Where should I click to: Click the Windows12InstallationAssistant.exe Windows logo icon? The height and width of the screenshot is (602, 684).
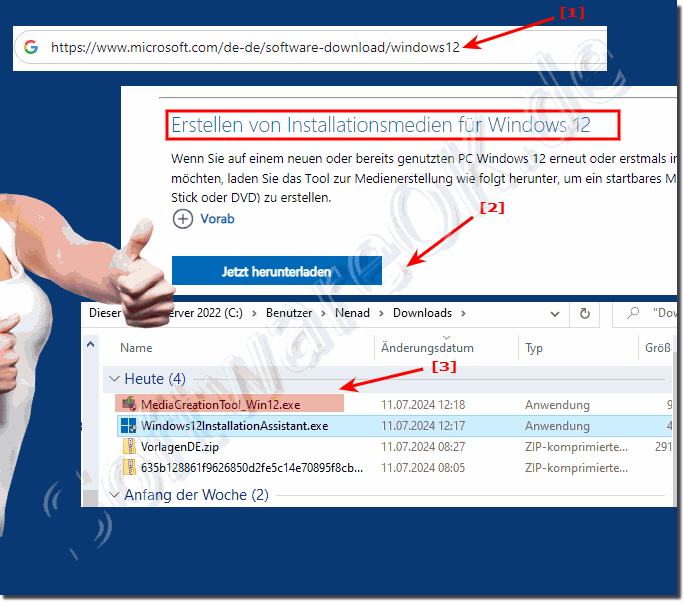129,425
